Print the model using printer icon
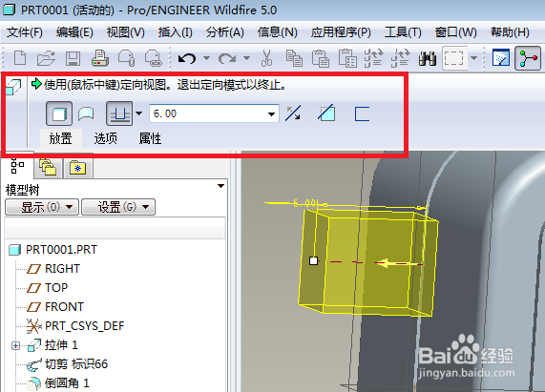545x392 pixels. [x=100, y=58]
